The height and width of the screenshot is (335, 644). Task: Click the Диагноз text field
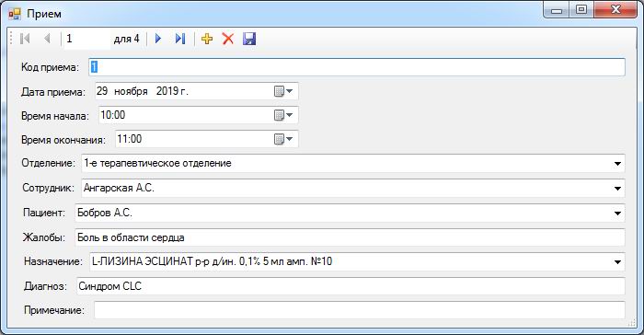click(x=351, y=286)
